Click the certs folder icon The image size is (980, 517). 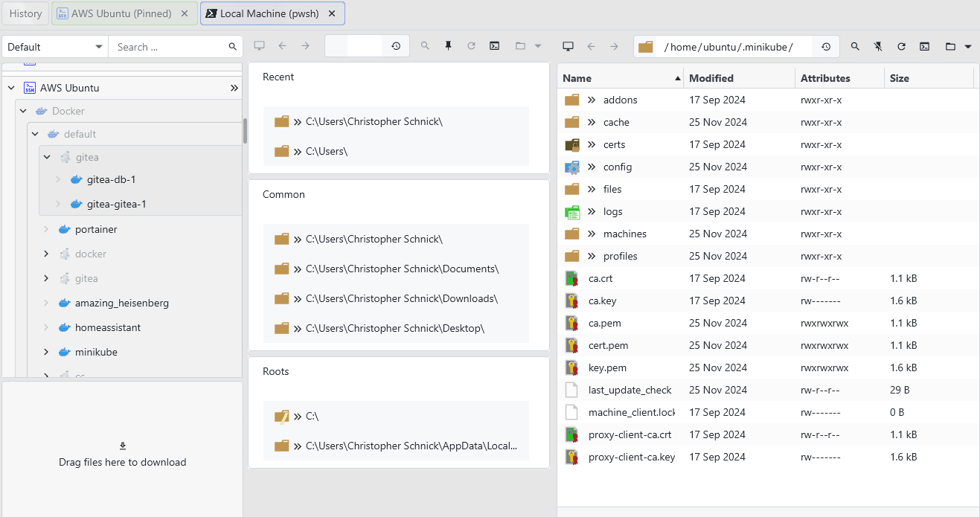click(x=571, y=144)
